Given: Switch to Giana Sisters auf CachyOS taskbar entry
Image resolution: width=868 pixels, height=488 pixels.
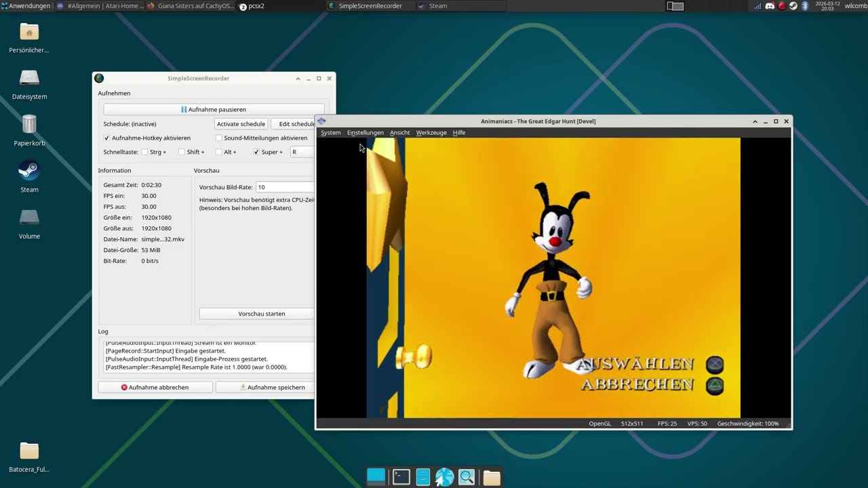Looking at the screenshot, I should click(x=191, y=6).
